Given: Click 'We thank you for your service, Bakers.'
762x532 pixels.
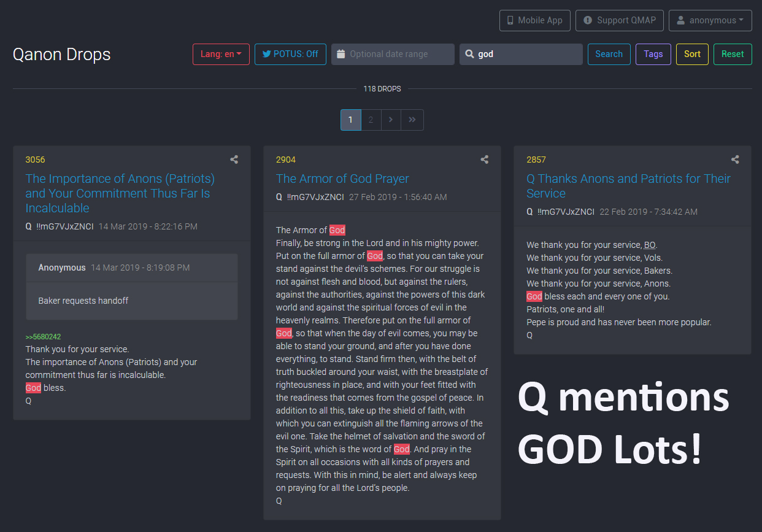Looking at the screenshot, I should coord(599,271).
